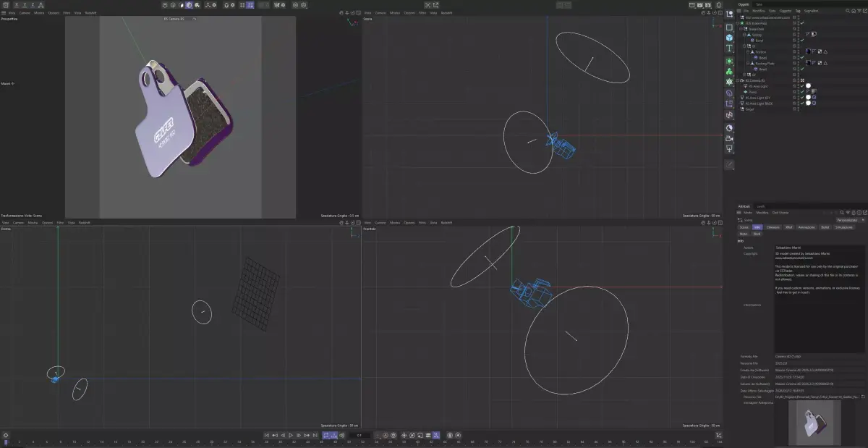Toggle layer box for Target row

(x=794, y=109)
